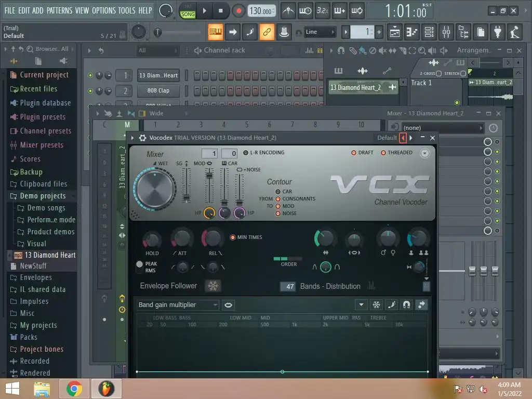532x399 pixels.
Task: Open the mixer (none) input dropdown
Action: [443, 128]
